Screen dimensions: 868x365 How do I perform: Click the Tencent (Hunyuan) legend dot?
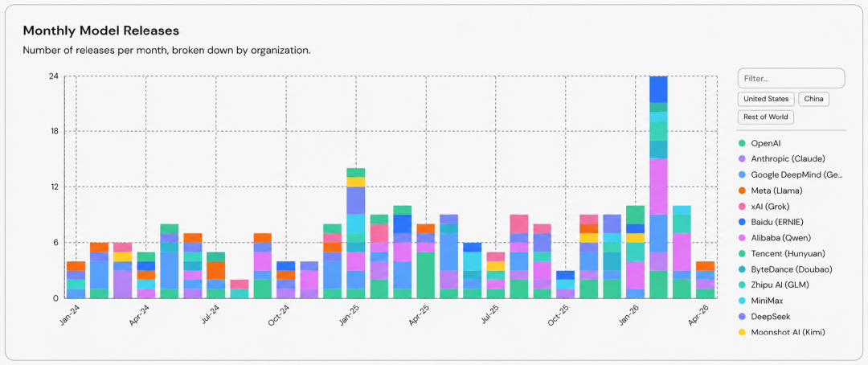click(x=742, y=254)
